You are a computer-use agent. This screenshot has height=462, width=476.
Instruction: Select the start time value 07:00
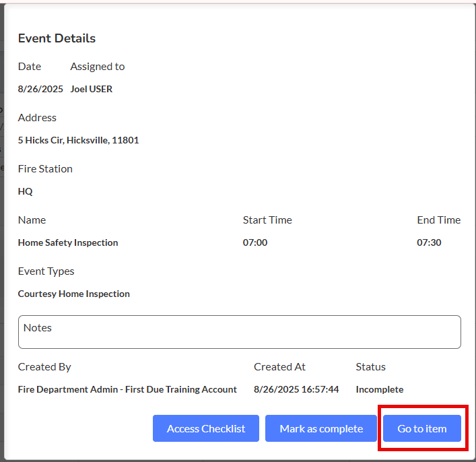pyautogui.click(x=255, y=242)
